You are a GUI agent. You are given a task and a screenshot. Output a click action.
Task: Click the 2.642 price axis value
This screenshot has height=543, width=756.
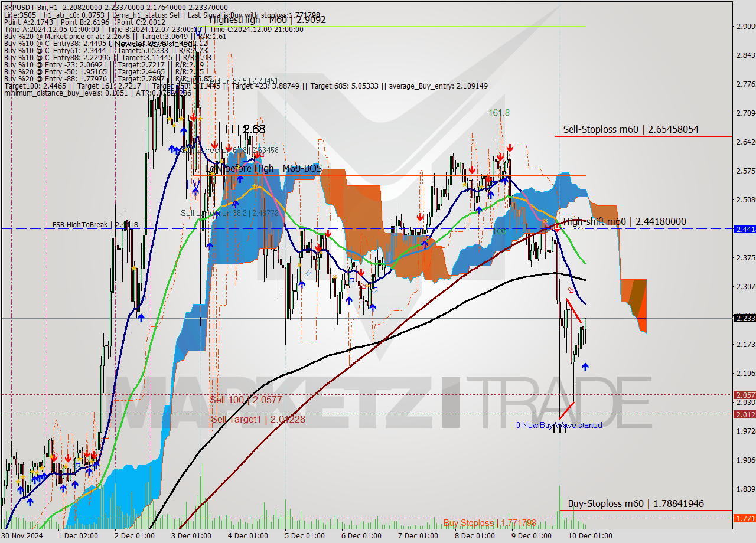click(745, 142)
